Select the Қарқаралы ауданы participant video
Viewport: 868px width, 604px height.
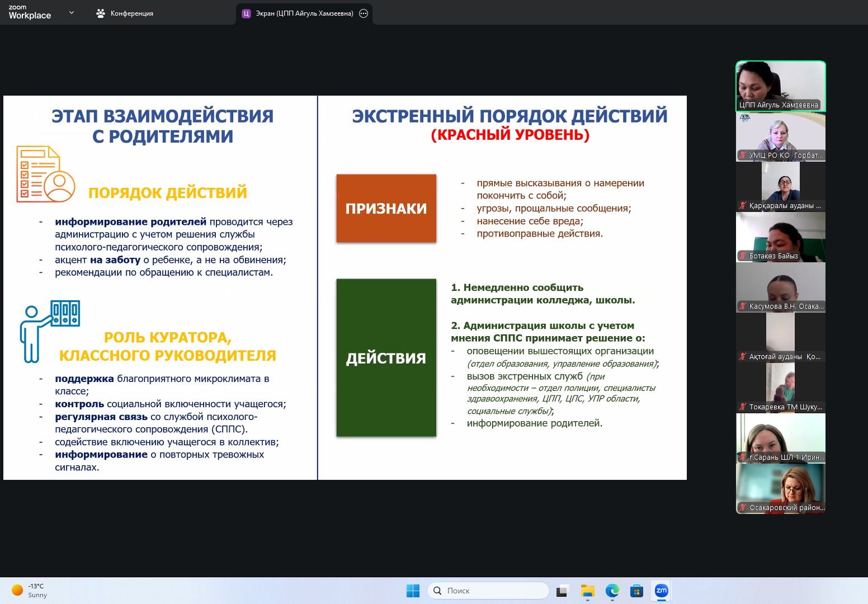780,186
